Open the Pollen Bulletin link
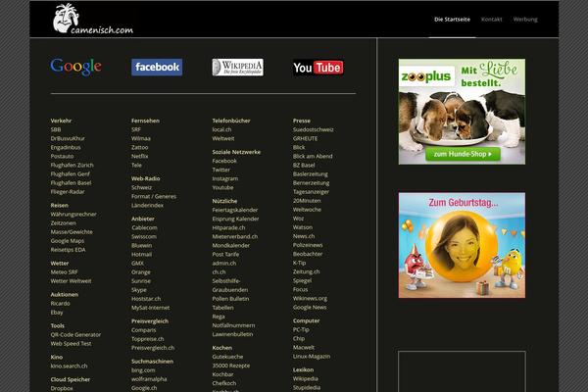This screenshot has width=588, height=392. [x=230, y=299]
